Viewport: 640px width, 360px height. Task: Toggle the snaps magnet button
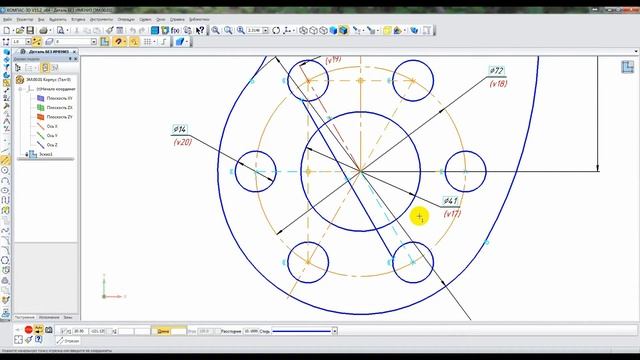click(118, 42)
